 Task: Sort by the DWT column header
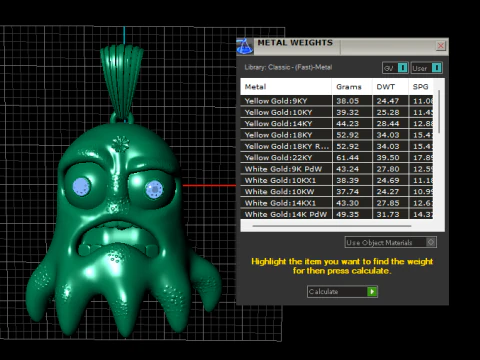(x=390, y=87)
